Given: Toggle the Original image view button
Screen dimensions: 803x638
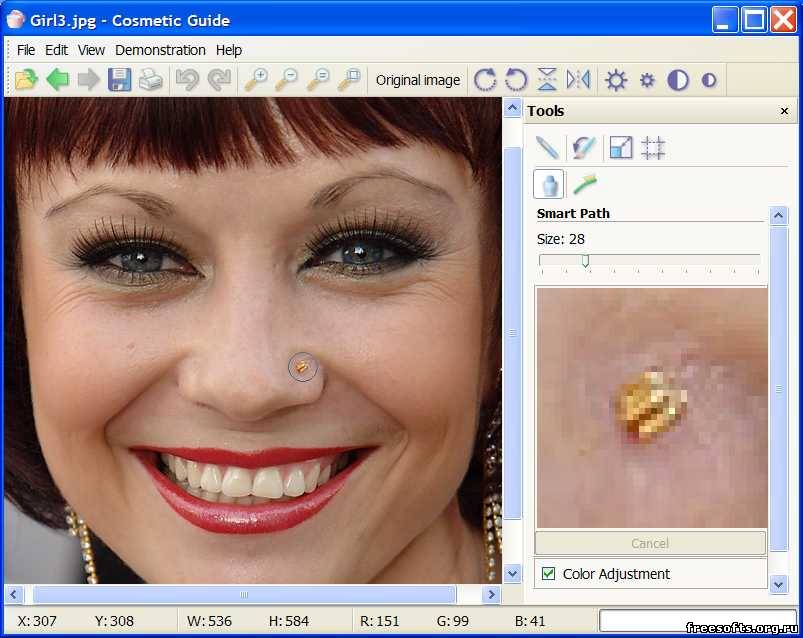Looking at the screenshot, I should click(x=418, y=80).
